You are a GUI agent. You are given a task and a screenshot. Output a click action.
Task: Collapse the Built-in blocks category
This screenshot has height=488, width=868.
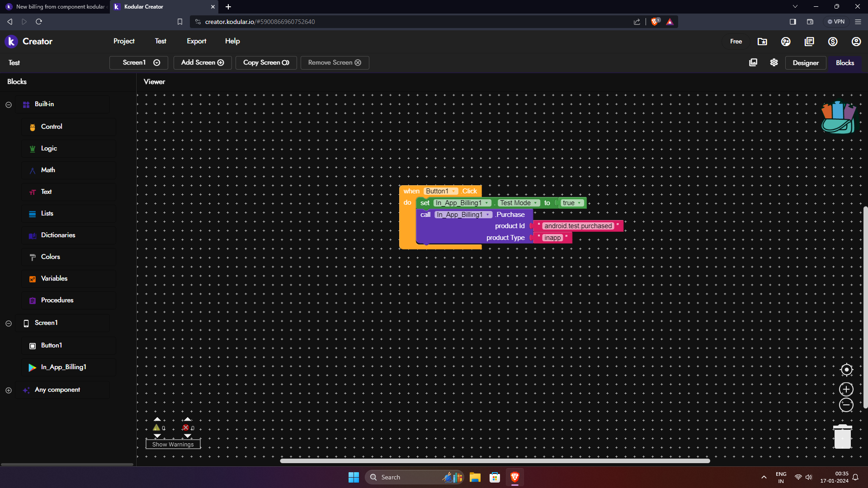(9, 104)
